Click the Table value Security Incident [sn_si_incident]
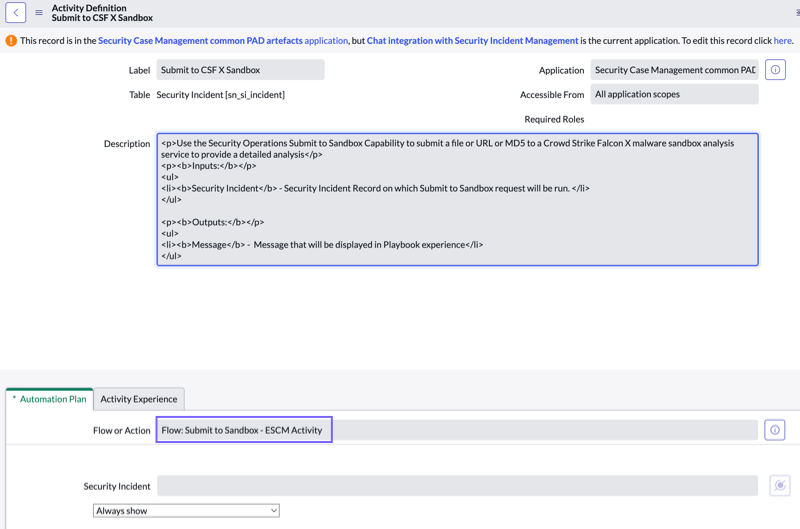 (220, 95)
